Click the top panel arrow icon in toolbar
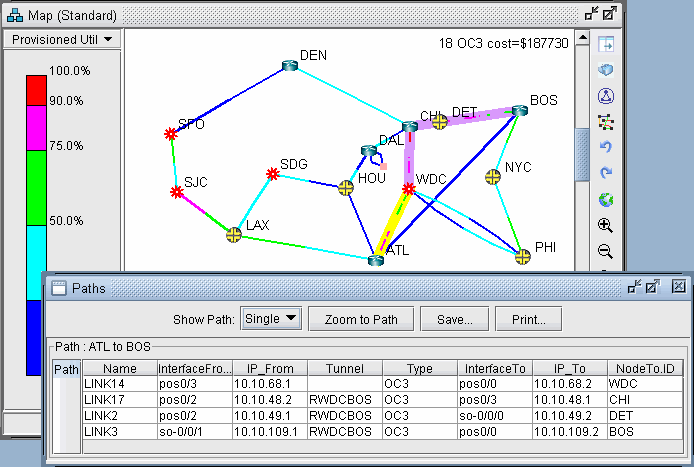This screenshot has width=694, height=467. click(x=605, y=44)
